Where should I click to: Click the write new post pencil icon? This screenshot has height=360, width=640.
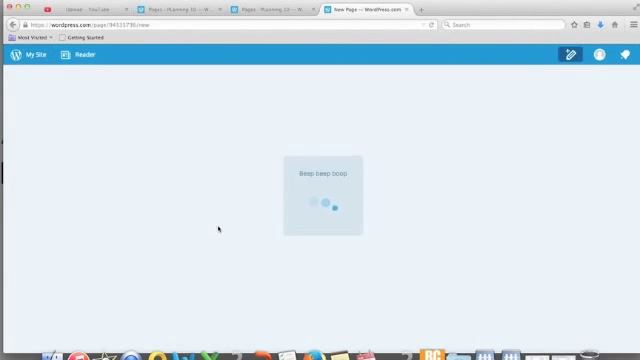pyautogui.click(x=570, y=55)
